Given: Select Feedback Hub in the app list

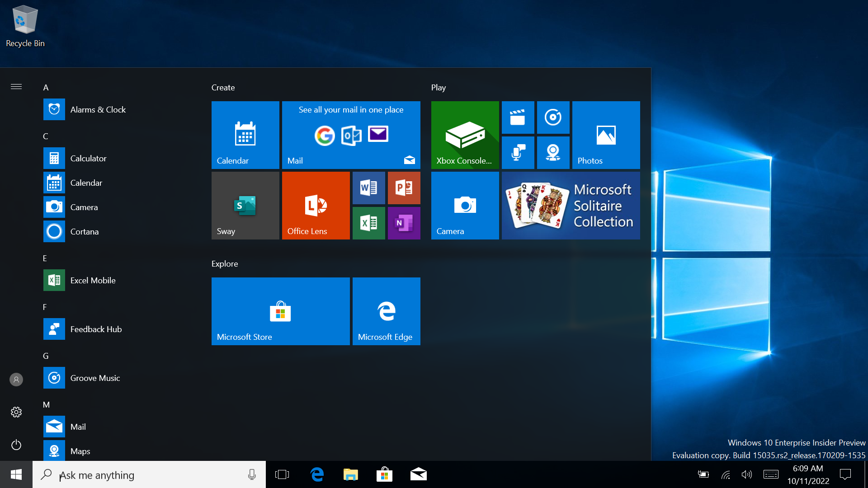Looking at the screenshot, I should tap(96, 329).
